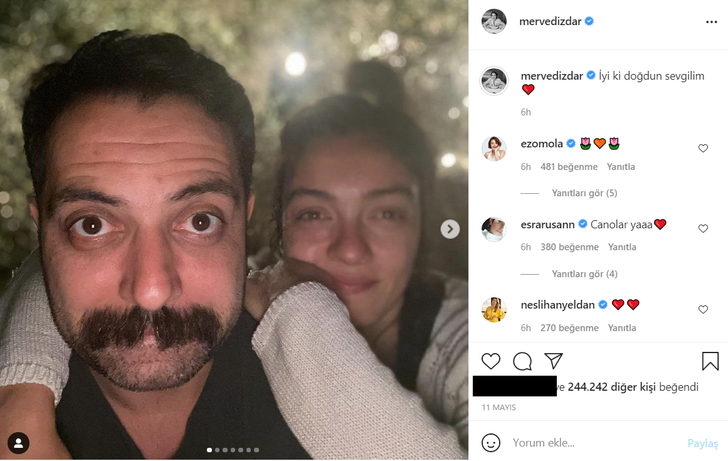The image size is (728, 461).
Task: Like ezomola's comment
Action: 703,148
